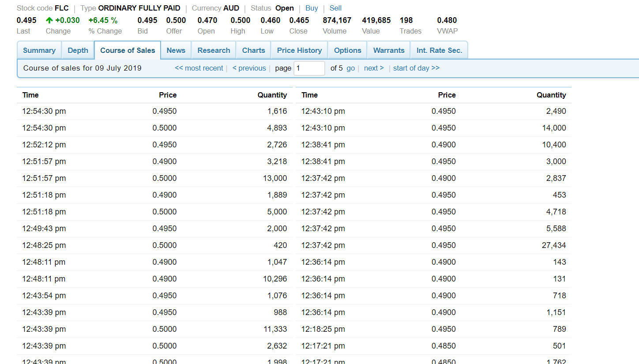Select the quantity 5,000 cell
The height and width of the screenshot is (364, 639).
(277, 212)
